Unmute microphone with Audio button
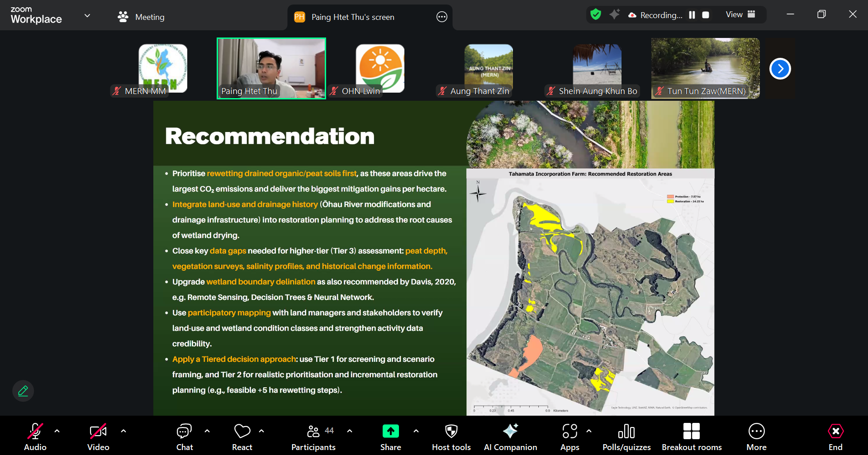The width and height of the screenshot is (868, 455). 35,437
